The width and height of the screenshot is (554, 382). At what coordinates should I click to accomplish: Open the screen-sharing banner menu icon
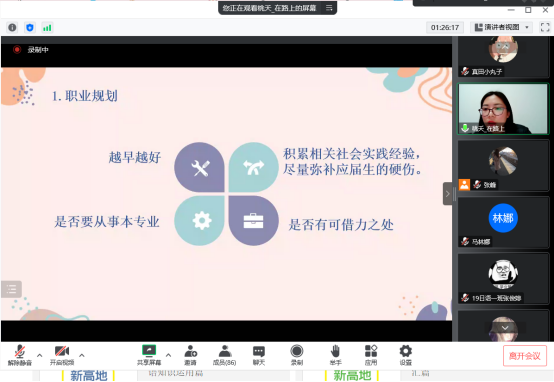pos(329,8)
